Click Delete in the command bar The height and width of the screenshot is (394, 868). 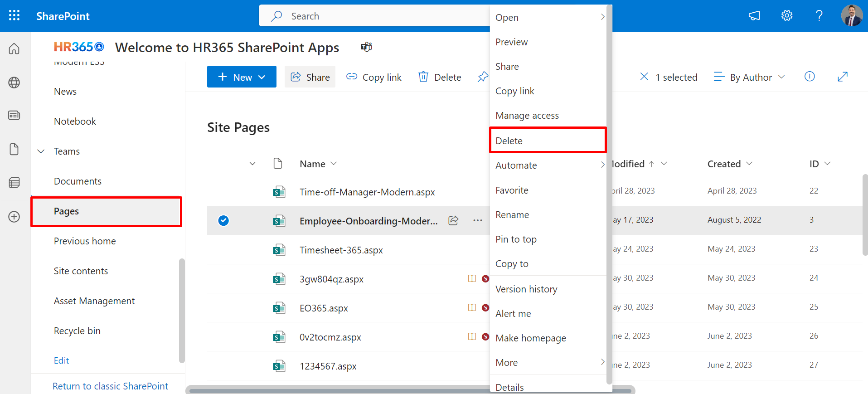[x=440, y=77]
